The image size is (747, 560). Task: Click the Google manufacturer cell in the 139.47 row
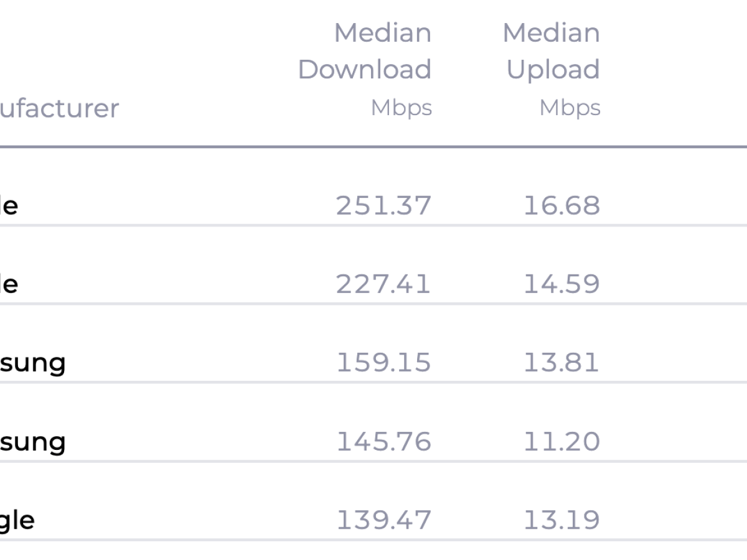pos(17,520)
